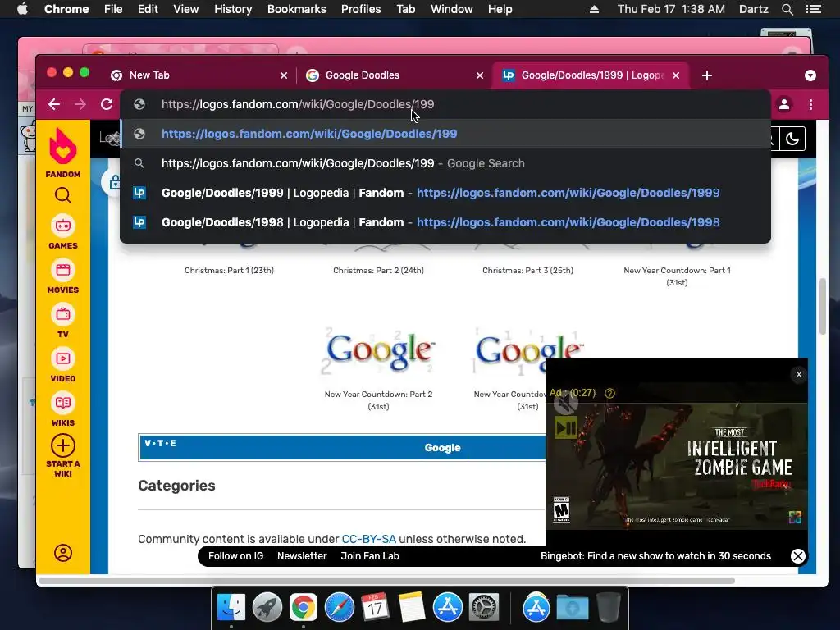Open Notification Center list icon in menu bar
Image resolution: width=840 pixels, height=630 pixels.
click(814, 9)
